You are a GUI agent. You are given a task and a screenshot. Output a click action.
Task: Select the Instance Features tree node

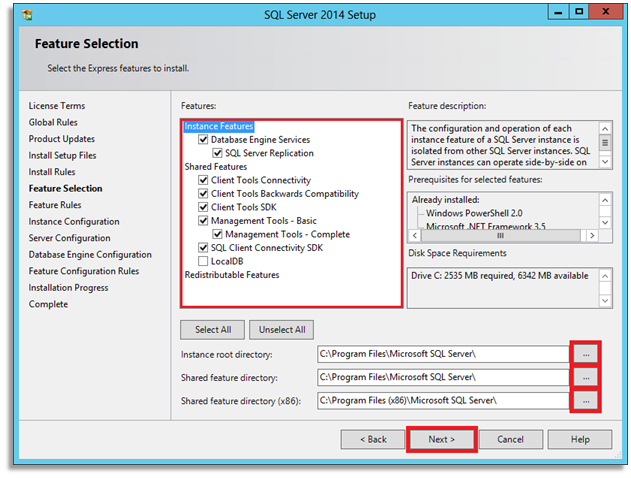coord(219,127)
